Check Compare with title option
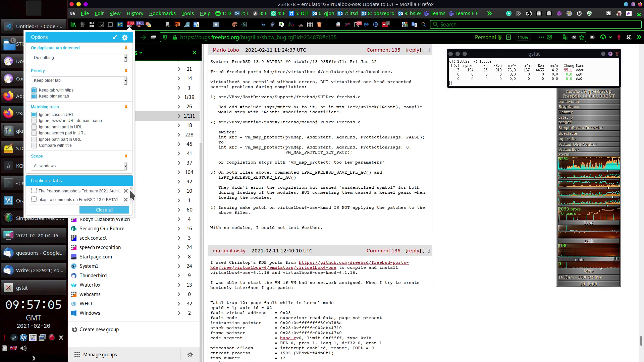 coord(34,145)
